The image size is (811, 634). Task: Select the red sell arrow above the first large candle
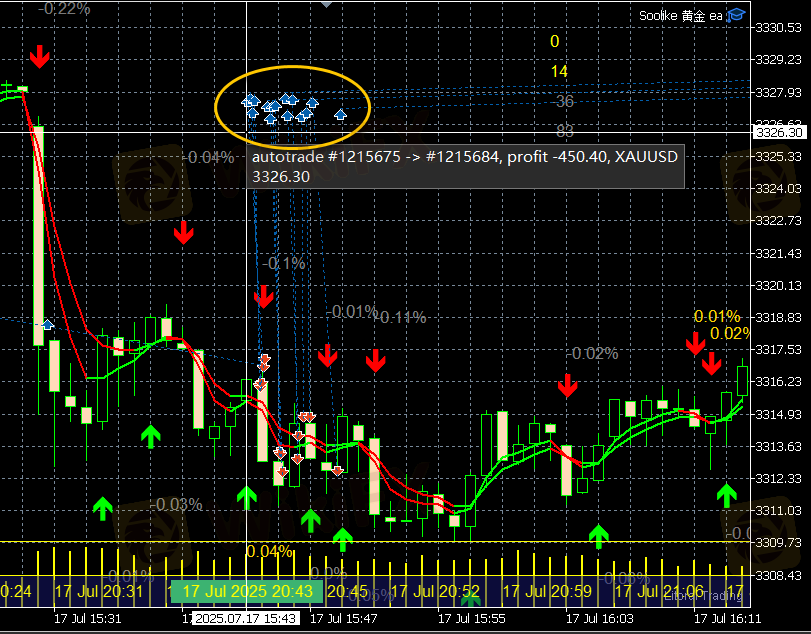tap(39, 56)
